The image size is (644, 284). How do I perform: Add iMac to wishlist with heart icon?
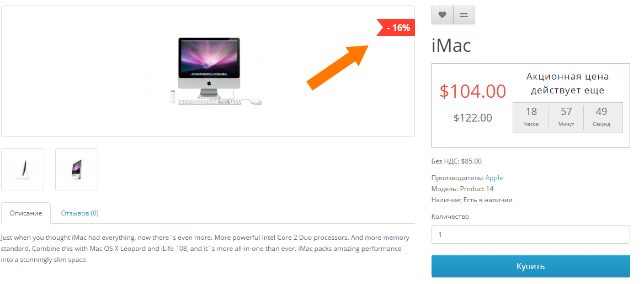(x=443, y=15)
